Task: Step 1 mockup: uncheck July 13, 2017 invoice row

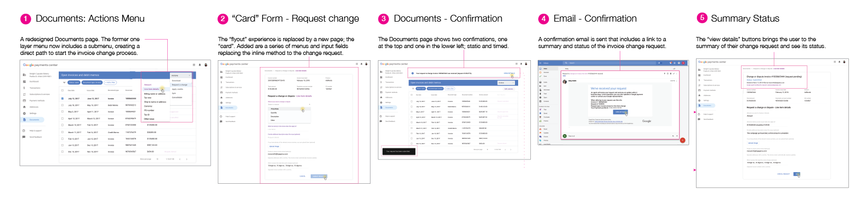Action: (62, 98)
